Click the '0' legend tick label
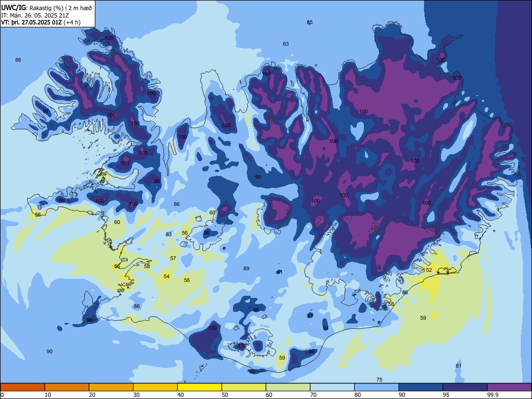The height and width of the screenshot is (399, 532). (2, 395)
